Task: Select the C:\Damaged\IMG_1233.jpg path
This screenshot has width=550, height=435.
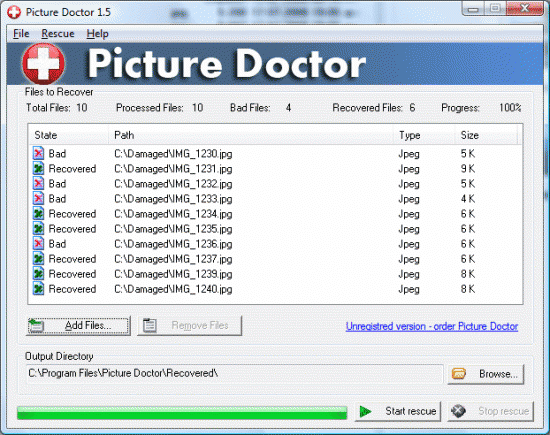Action: (x=173, y=199)
